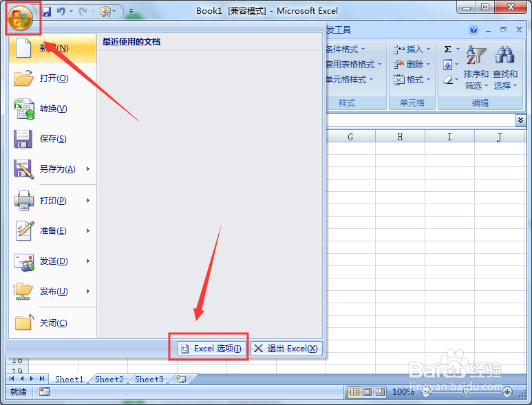Click the Insert Worksheet tab icon
Image resolution: width=532 pixels, height=405 pixels.
pos(182,379)
